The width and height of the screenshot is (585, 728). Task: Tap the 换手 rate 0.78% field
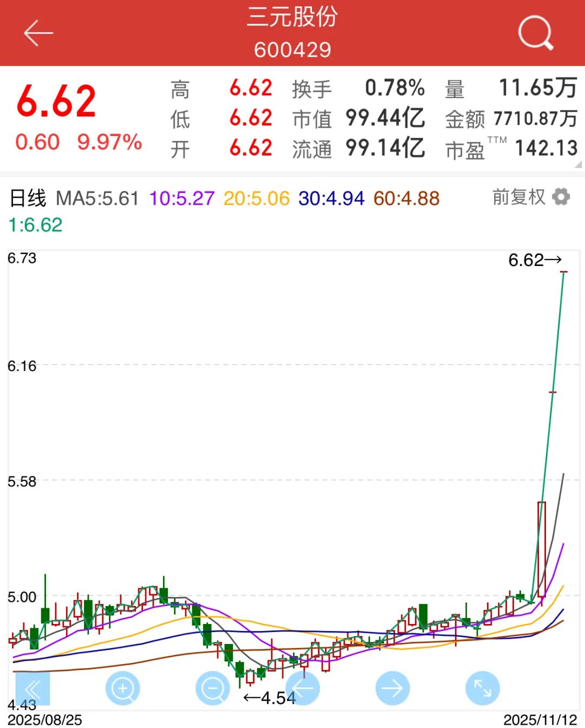(x=394, y=88)
